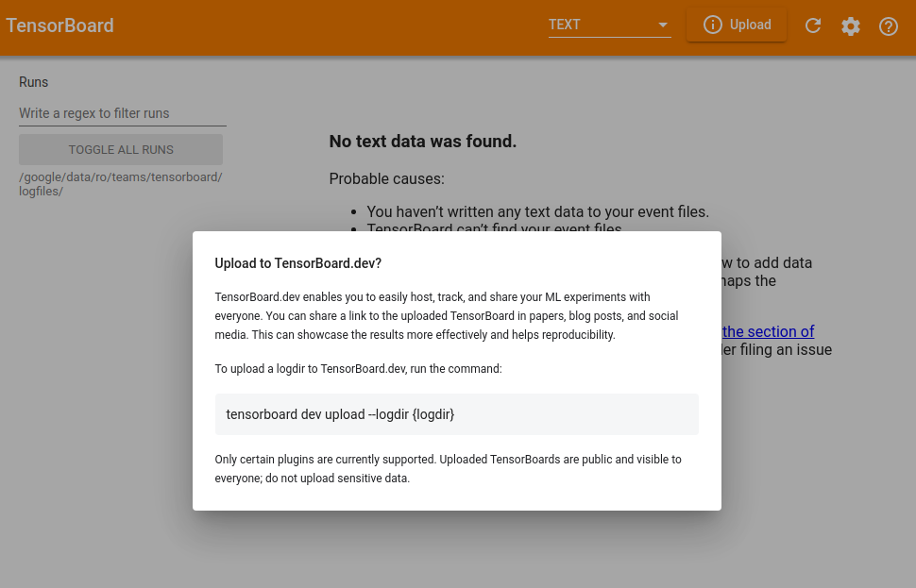
Task: Open the TEXT dashboard selector dropdown
Action: tap(609, 25)
